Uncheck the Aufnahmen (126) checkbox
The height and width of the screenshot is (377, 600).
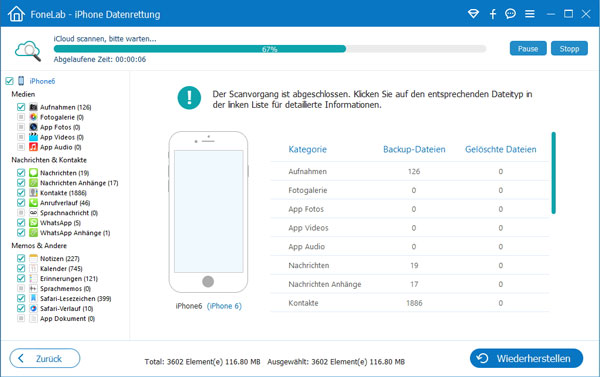[x=21, y=107]
